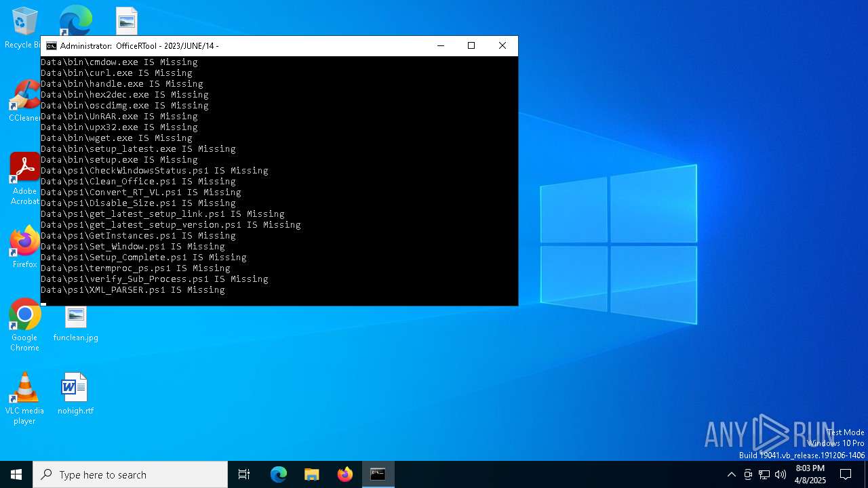868x488 pixels.
Task: Select the funclean.jpg file
Action: (x=75, y=324)
